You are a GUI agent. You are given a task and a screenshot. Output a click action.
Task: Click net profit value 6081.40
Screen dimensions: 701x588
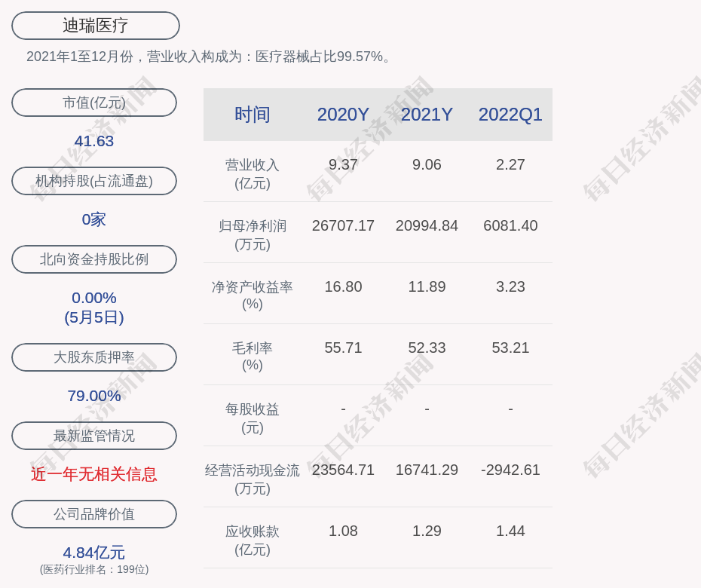point(510,225)
